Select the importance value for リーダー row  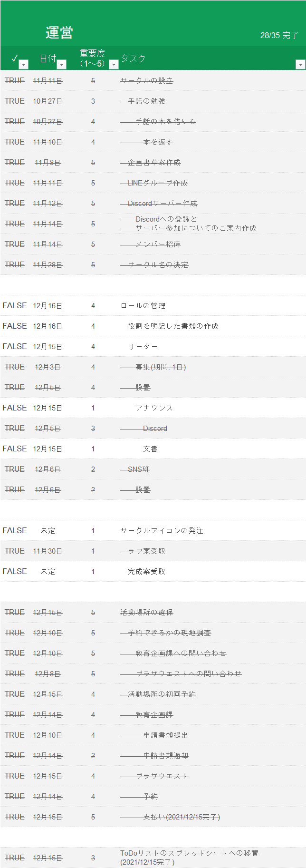click(93, 347)
